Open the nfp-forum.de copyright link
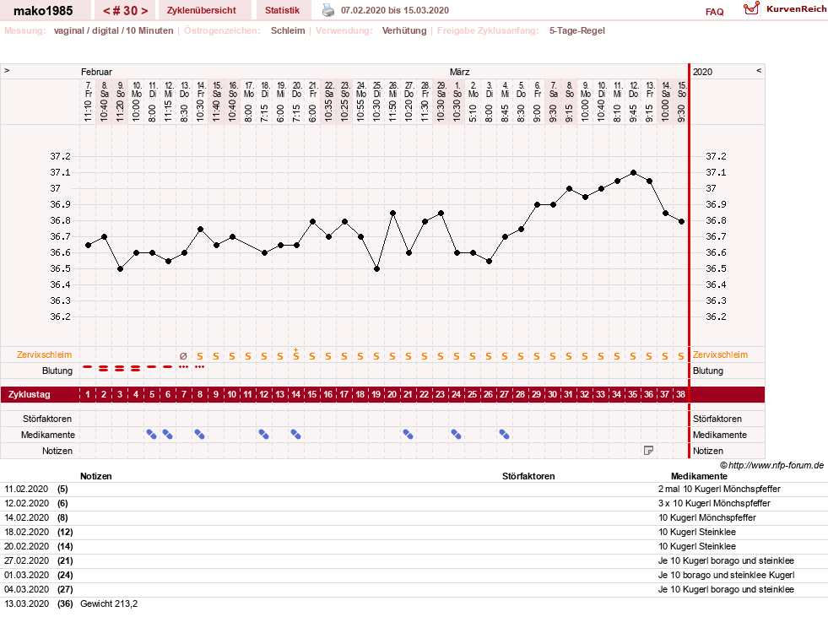Image resolution: width=828 pixels, height=644 pixels. coord(771,465)
